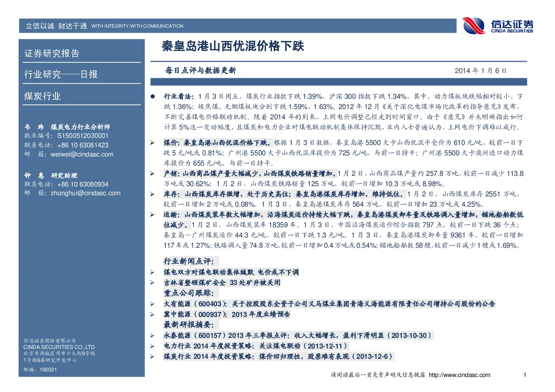Click phone number +86 10 63081423
Viewport: 555px width, 392px height.
click(83, 145)
